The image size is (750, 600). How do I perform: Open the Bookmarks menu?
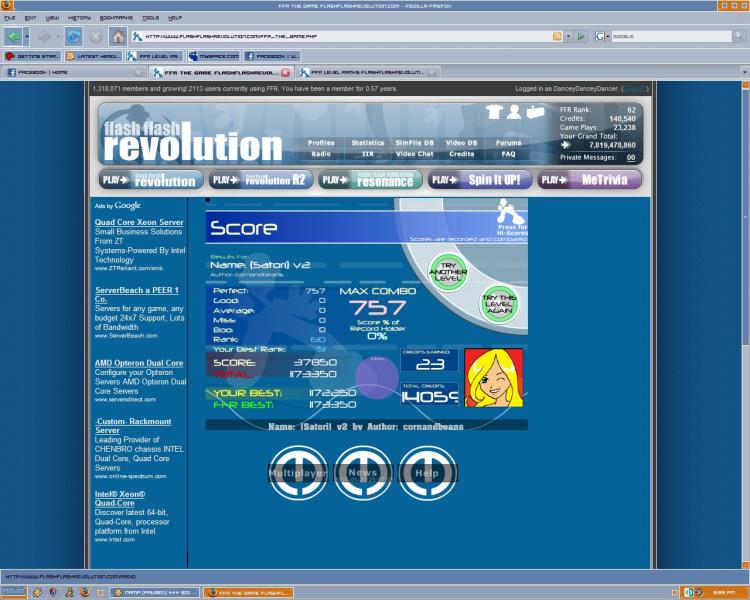point(116,18)
